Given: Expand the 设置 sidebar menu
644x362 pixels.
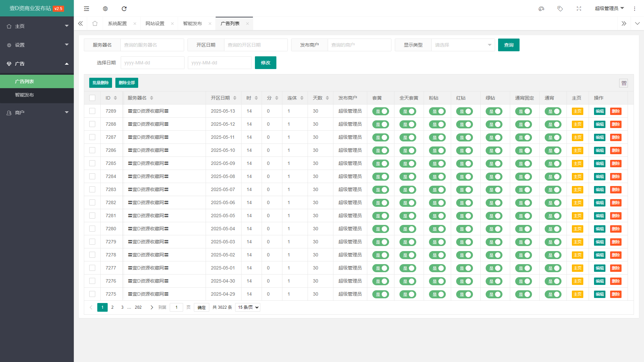Looking at the screenshot, I should pyautogui.click(x=37, y=45).
